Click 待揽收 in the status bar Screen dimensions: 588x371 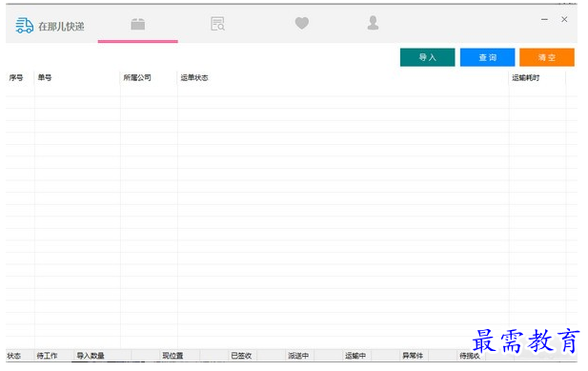tap(470, 356)
